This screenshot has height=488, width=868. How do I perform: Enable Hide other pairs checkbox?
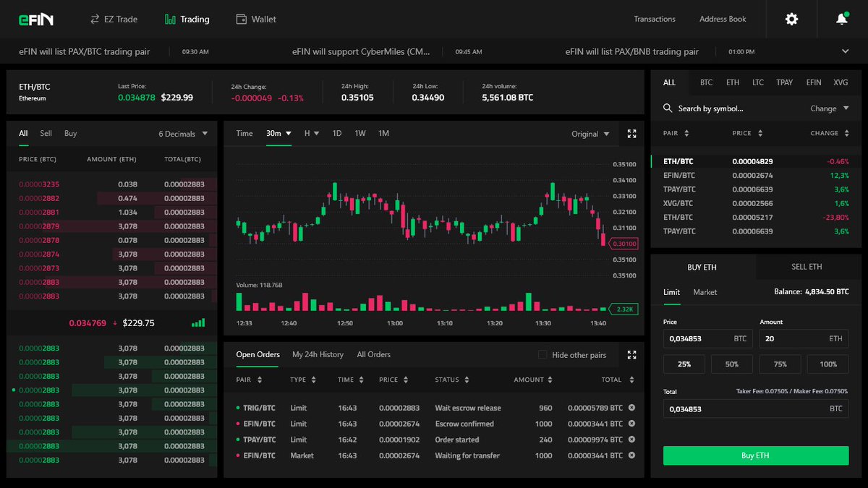pyautogui.click(x=542, y=355)
